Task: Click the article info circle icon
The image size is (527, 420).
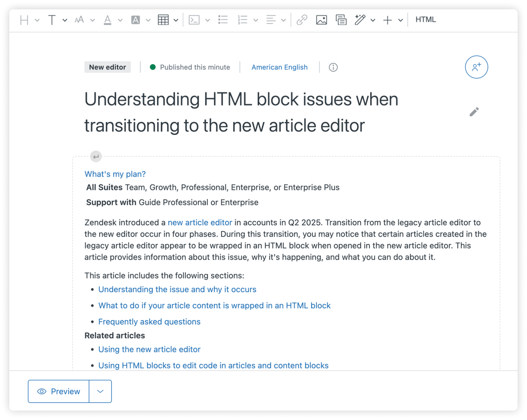Action: pyautogui.click(x=333, y=67)
